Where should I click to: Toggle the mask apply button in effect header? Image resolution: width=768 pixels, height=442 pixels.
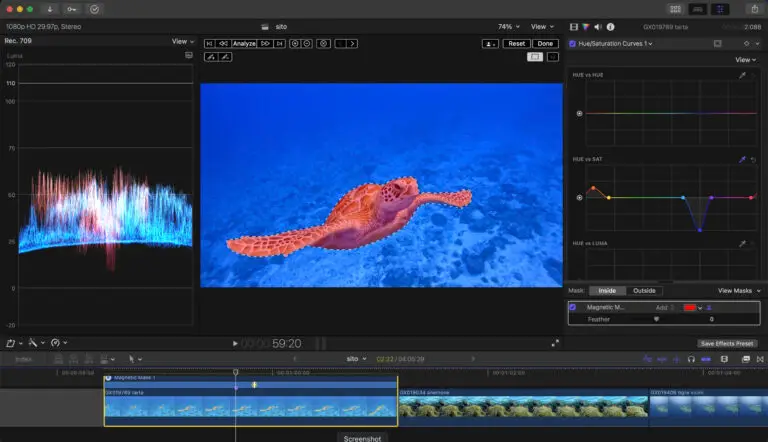(718, 44)
